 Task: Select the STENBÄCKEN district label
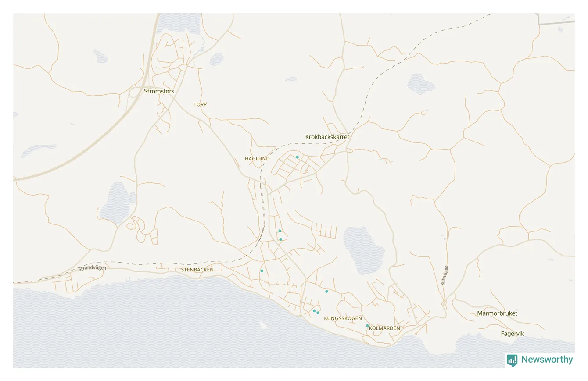(x=197, y=270)
